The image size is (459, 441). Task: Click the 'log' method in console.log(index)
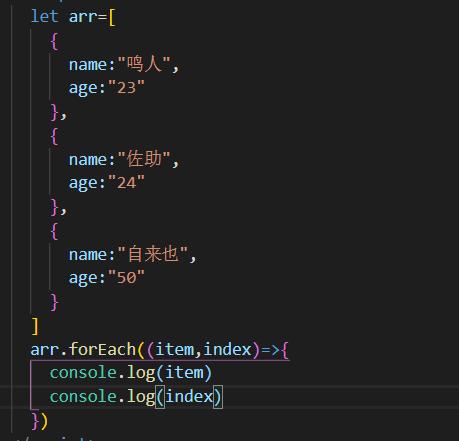141,397
